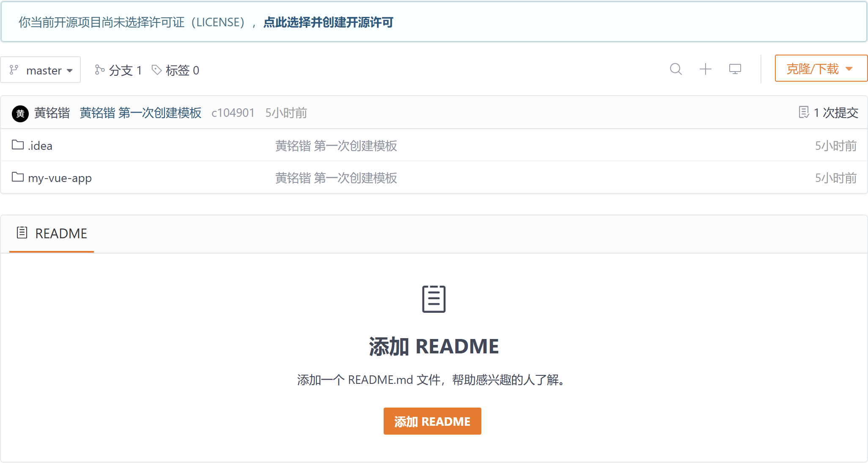Click the 标签 tag icon
868x463 pixels.
click(157, 70)
